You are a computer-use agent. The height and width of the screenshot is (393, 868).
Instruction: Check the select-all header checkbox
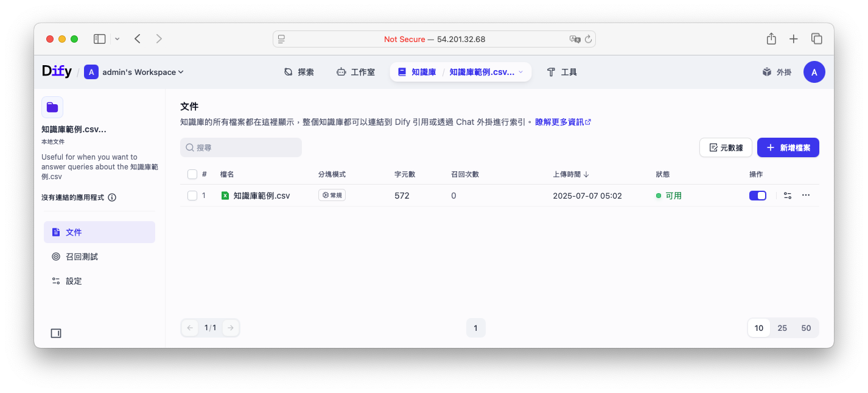[x=192, y=174]
